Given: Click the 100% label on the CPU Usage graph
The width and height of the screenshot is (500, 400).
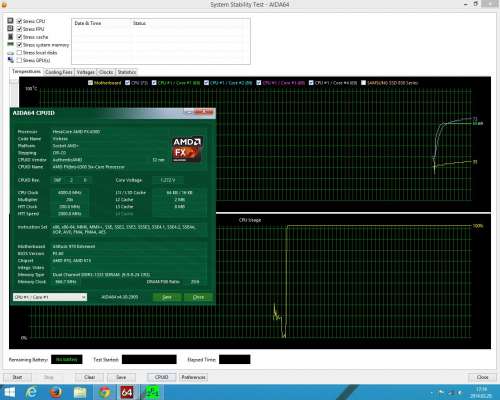Looking at the screenshot, I should pyautogui.click(x=478, y=226).
